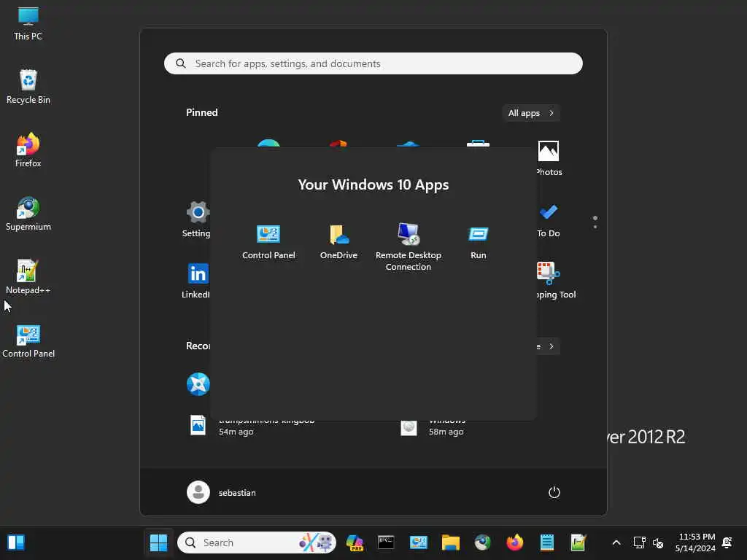Open Notepad++ from the taskbar

tap(578, 542)
